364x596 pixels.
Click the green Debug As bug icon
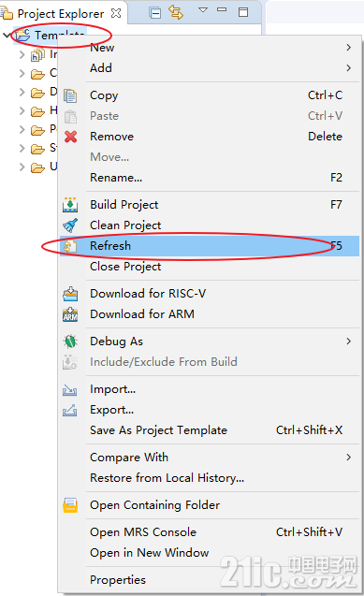point(70,342)
